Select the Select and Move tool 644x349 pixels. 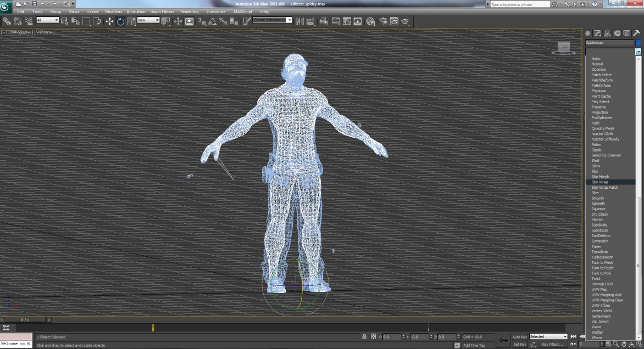pyautogui.click(x=109, y=21)
